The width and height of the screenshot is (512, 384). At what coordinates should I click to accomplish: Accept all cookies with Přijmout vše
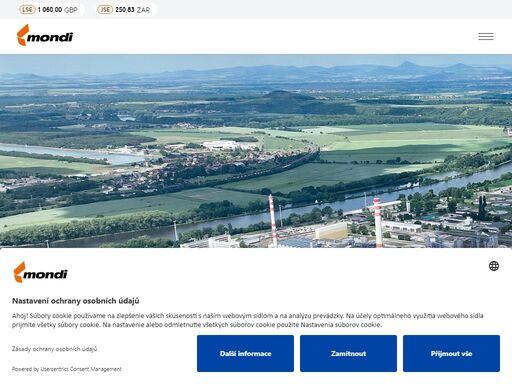[x=451, y=353]
